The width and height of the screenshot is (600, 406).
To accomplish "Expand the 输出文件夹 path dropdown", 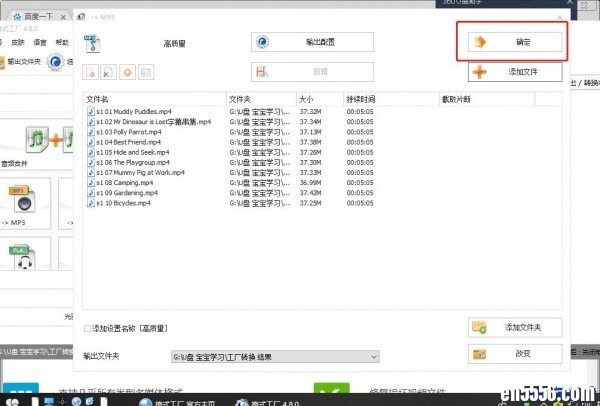I will 374,356.
